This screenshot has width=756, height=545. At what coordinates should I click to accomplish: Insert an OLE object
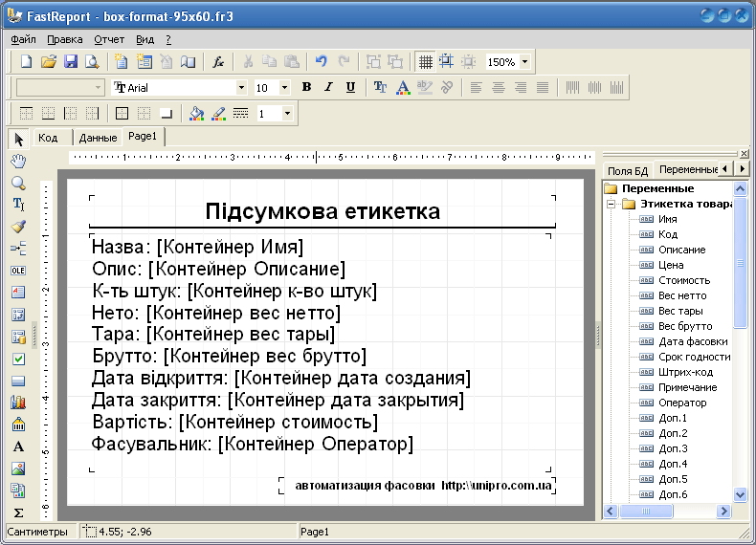pos(18,271)
